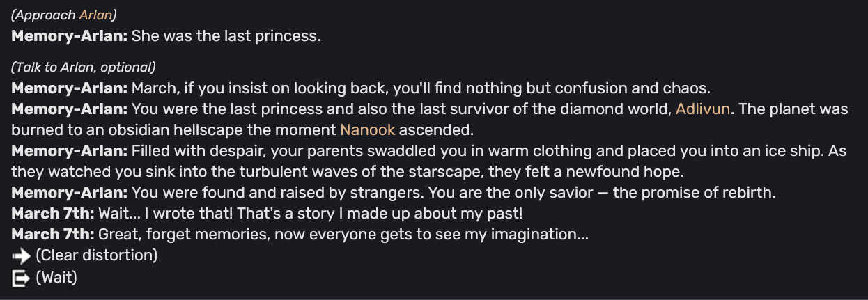The width and height of the screenshot is (868, 300).
Task: Select the line 'She was the last princess.'
Action: pos(226,35)
